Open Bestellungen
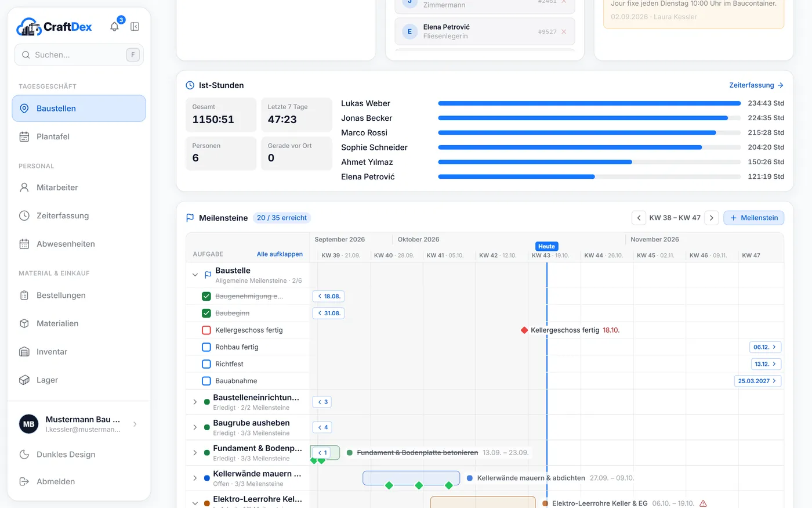This screenshot has height=508, width=812. (x=79, y=296)
